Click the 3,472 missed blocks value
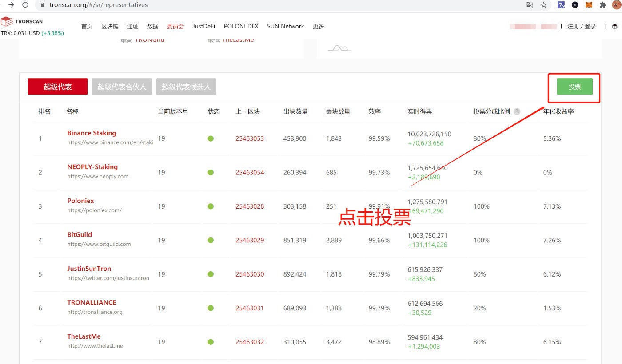This screenshot has width=622, height=364. [334, 342]
